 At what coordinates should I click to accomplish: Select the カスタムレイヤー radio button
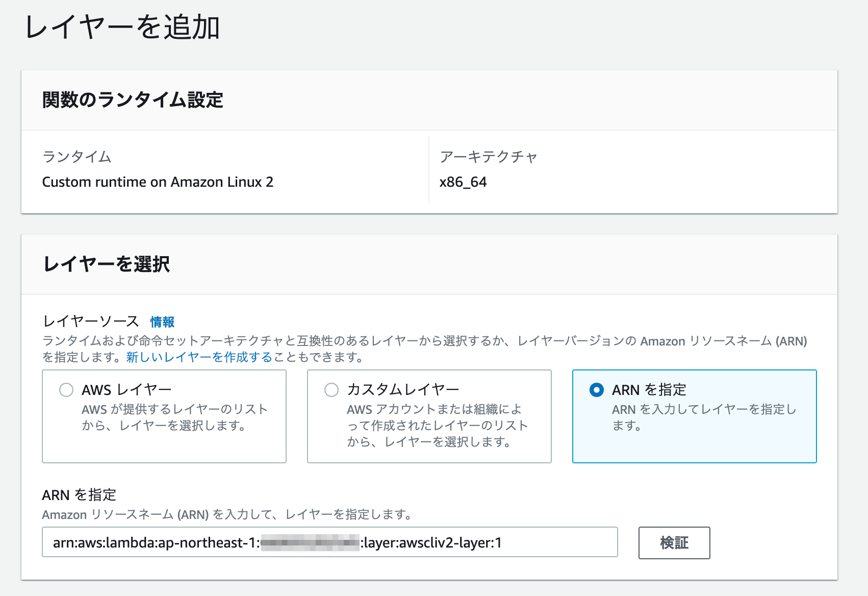pos(331,390)
